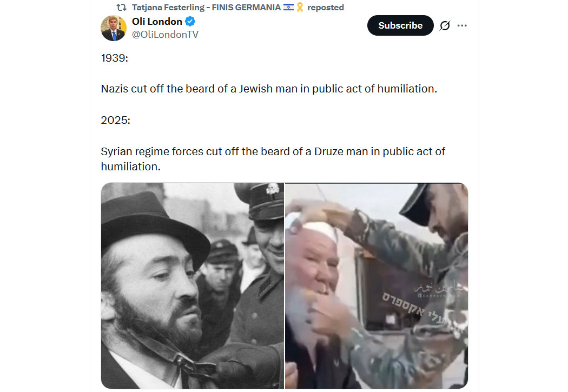
Task: Subscribe to Oli London
Action: (400, 25)
